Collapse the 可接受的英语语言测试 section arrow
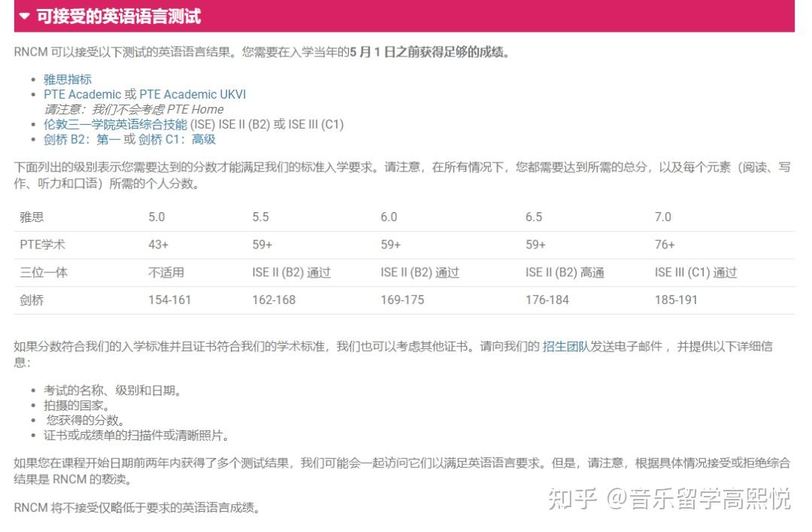The image size is (812, 532). tap(24, 16)
